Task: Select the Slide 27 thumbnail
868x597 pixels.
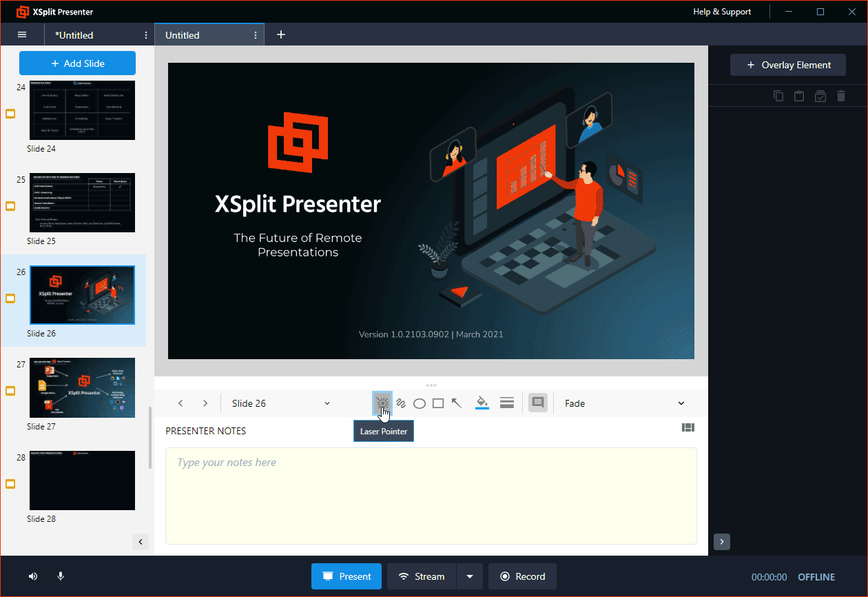Action: (x=83, y=387)
